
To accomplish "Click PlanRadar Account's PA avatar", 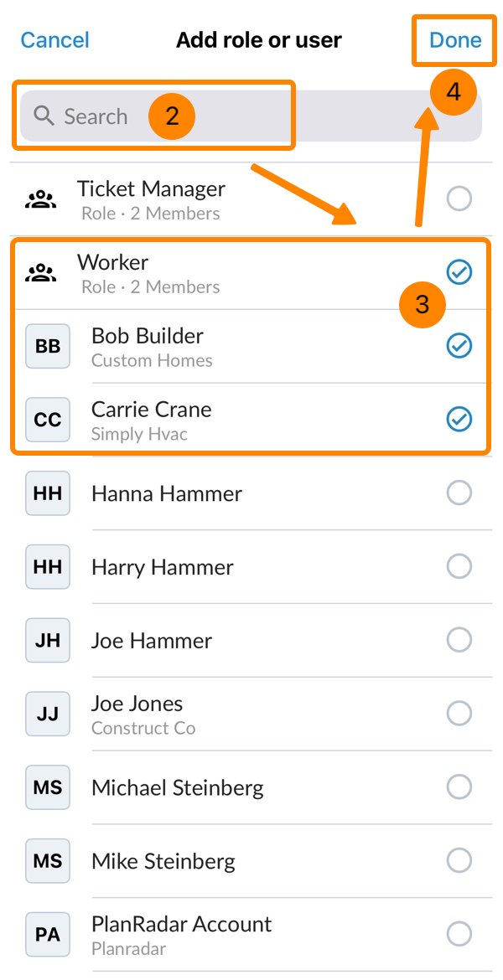I will tap(48, 934).
